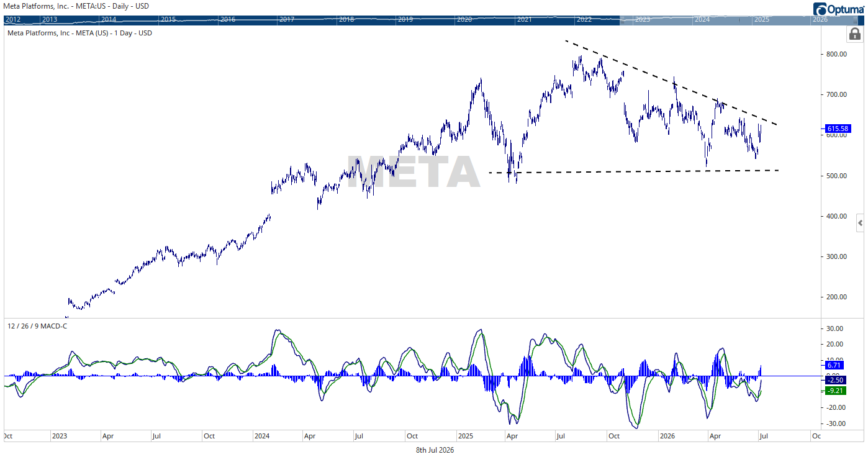Click the -30.00 MACD axis label
The image size is (868, 462).
(x=837, y=423)
